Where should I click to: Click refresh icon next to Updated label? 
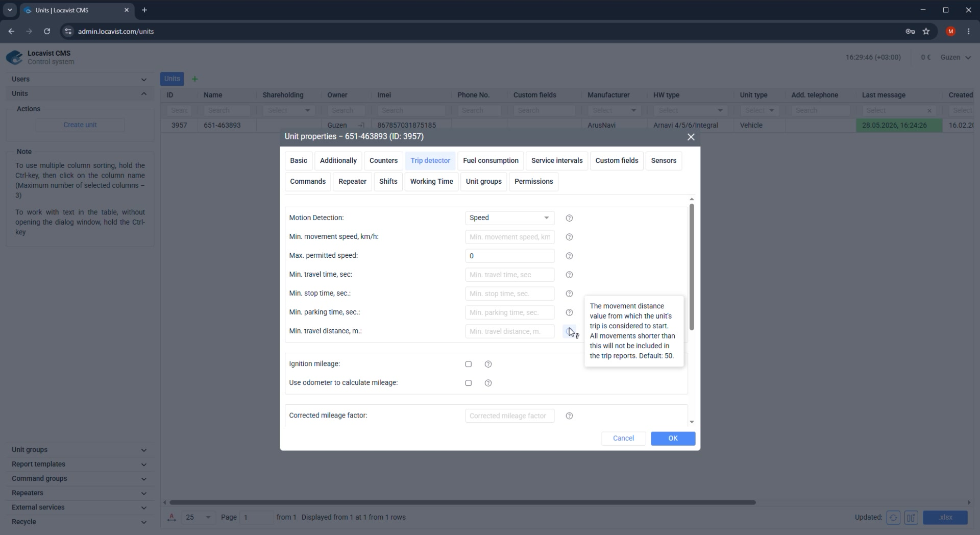pyautogui.click(x=893, y=518)
